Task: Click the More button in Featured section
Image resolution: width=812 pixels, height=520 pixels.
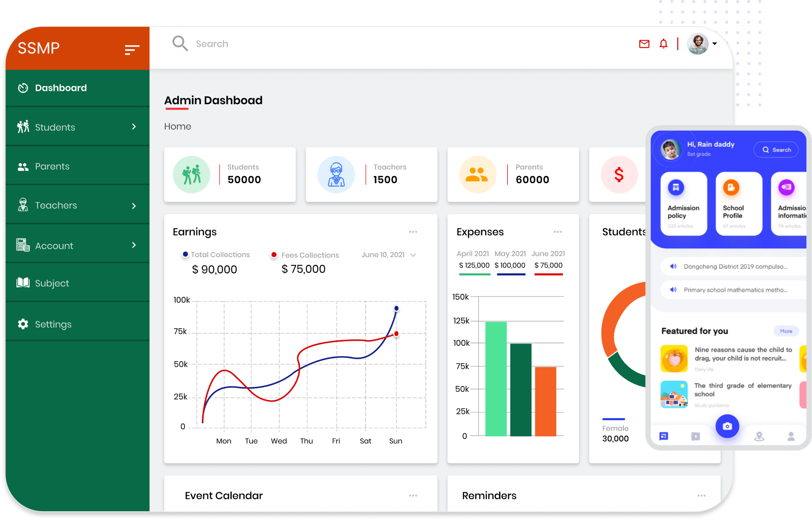Action: [x=786, y=331]
